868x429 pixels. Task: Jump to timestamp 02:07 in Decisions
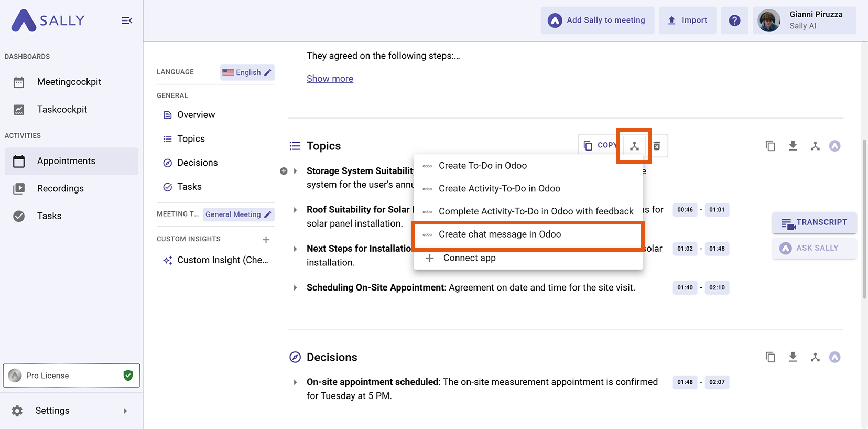click(717, 382)
